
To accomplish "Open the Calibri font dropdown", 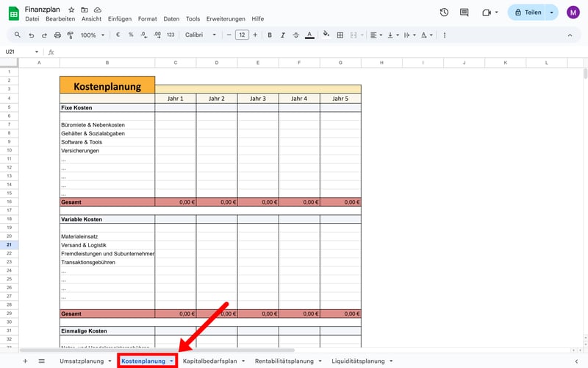I will (201, 35).
